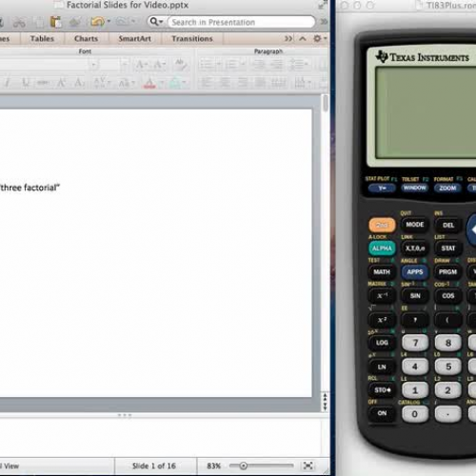Click the calculator's STAT key
This screenshot has height=476, width=476.
click(448, 248)
